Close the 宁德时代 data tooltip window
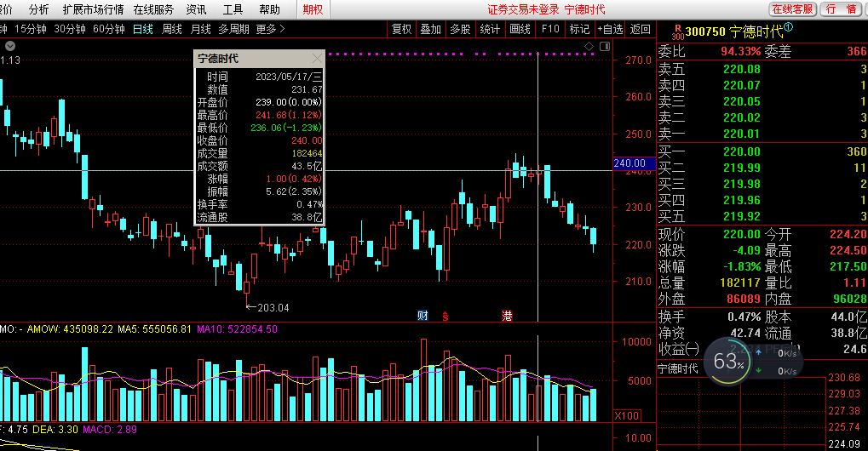Viewport: 868px width, 451px height. click(317, 59)
